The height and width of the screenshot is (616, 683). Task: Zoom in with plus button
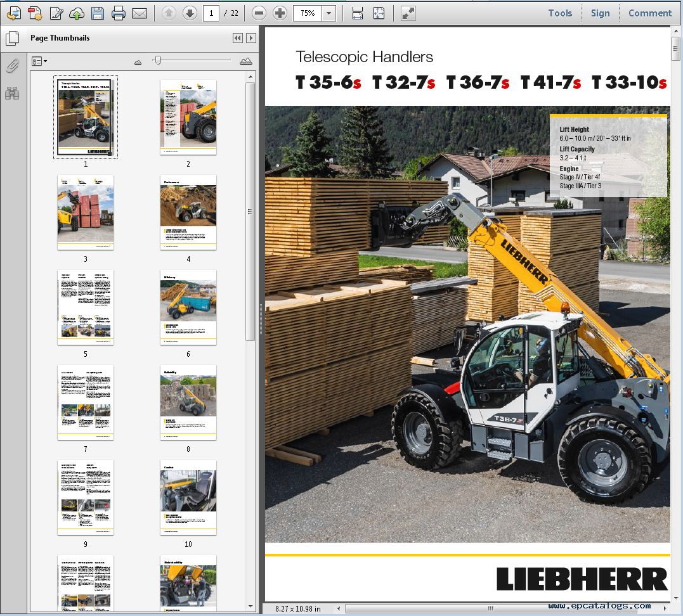(x=280, y=13)
